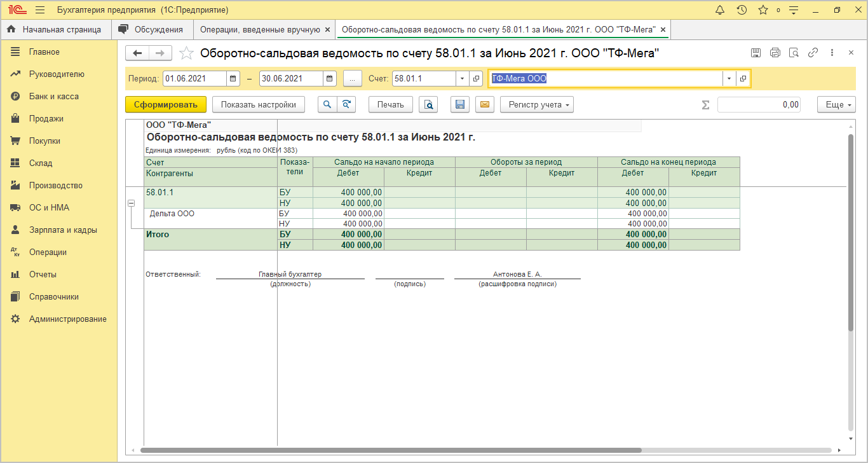
Task: Open the main menu hamburger icon
Action: 40,10
